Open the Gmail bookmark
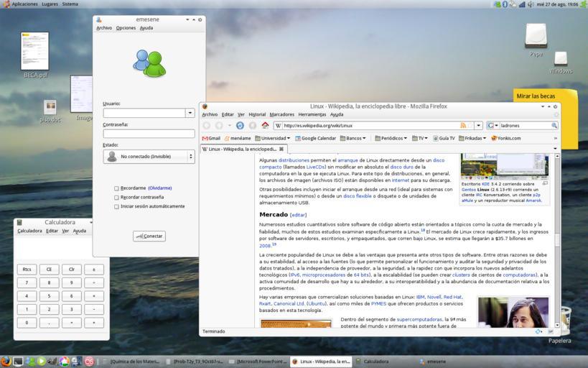588x368 pixels. point(211,138)
